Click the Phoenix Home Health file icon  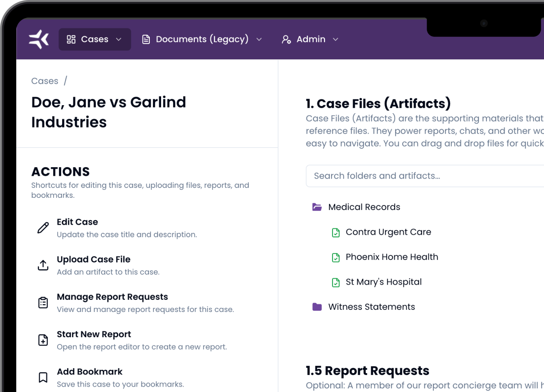point(336,258)
